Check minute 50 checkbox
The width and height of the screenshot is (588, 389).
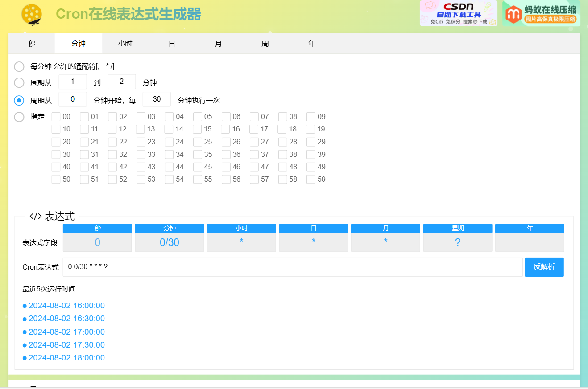coord(56,180)
